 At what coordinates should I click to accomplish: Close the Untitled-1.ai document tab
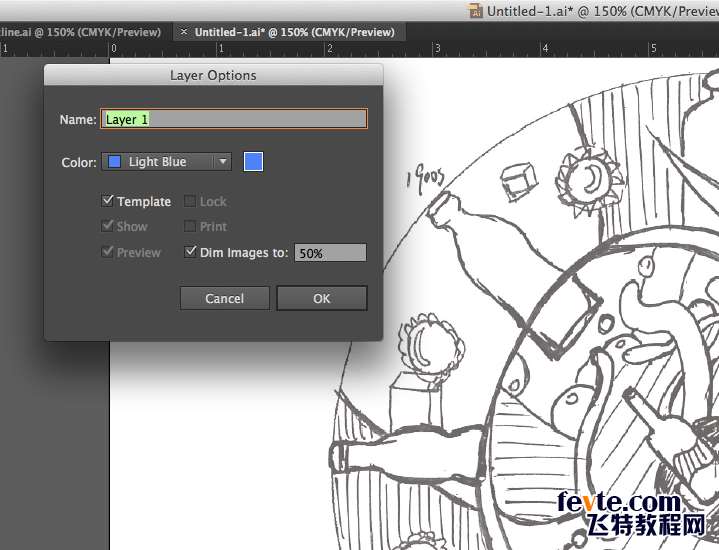point(183,32)
